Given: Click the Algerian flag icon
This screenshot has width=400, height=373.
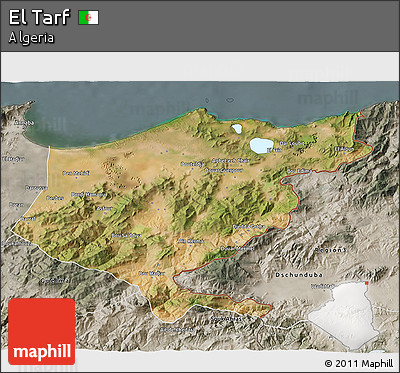Looking at the screenshot, I should 88,17.
